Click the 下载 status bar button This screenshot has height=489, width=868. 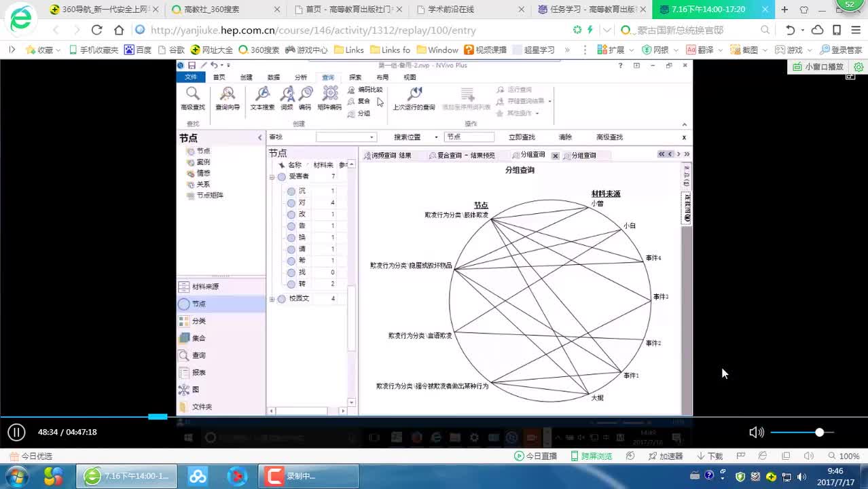click(x=709, y=456)
